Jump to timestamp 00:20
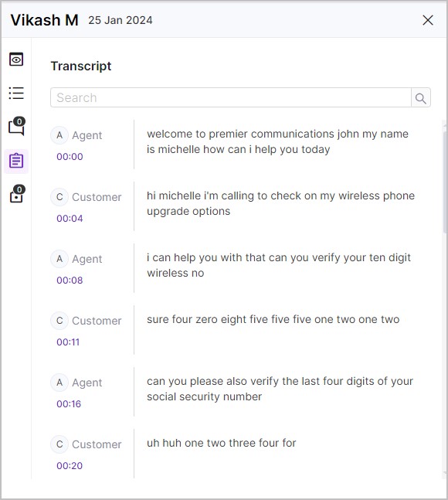Image resolution: width=448 pixels, height=500 pixels. 70,466
